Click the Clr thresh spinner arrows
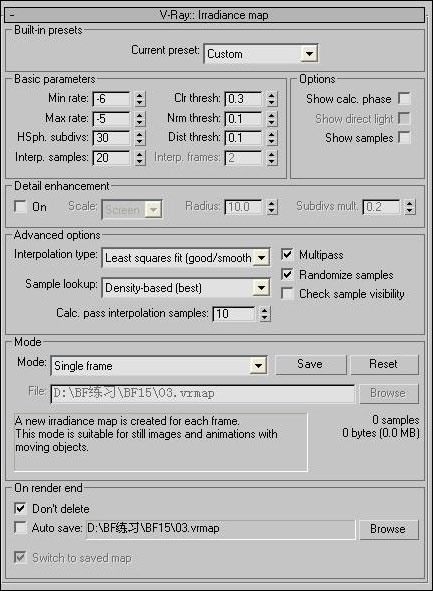The height and width of the screenshot is (591, 433). tap(271, 99)
